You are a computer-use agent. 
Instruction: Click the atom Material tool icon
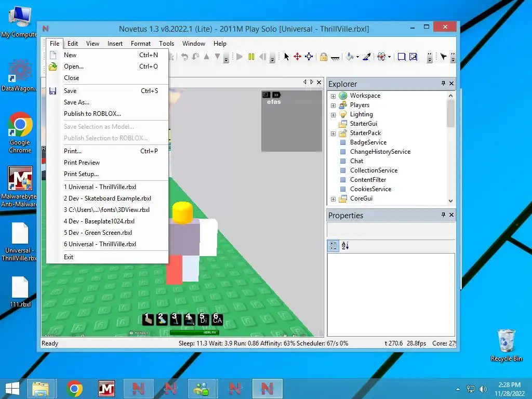tap(381, 57)
